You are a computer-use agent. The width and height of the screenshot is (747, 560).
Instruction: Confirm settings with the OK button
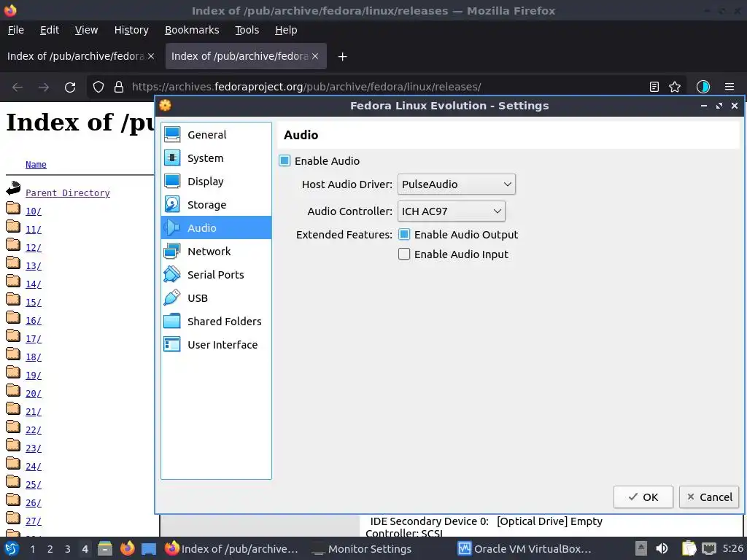click(643, 497)
